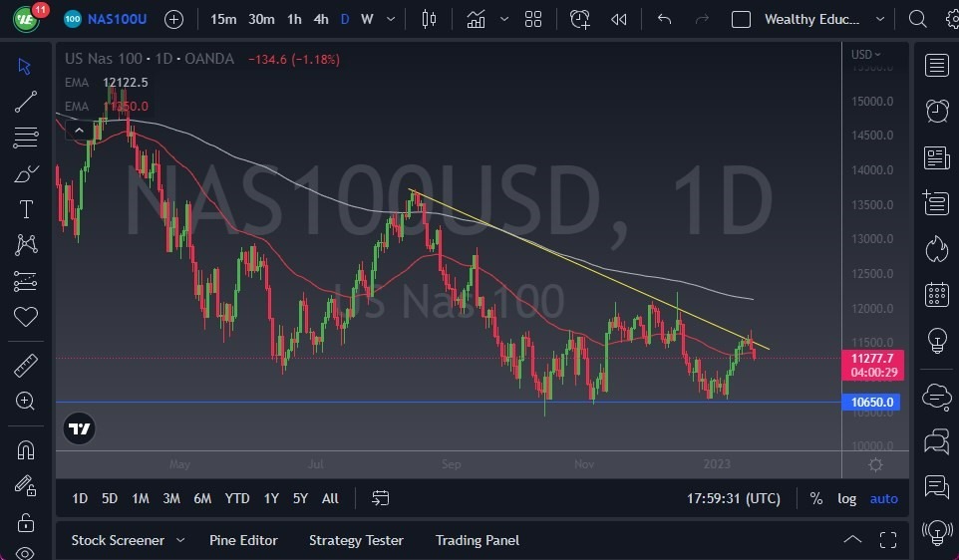Screen dimensions: 959x560
Task: Open indicator templates grid
Action: [533, 20]
